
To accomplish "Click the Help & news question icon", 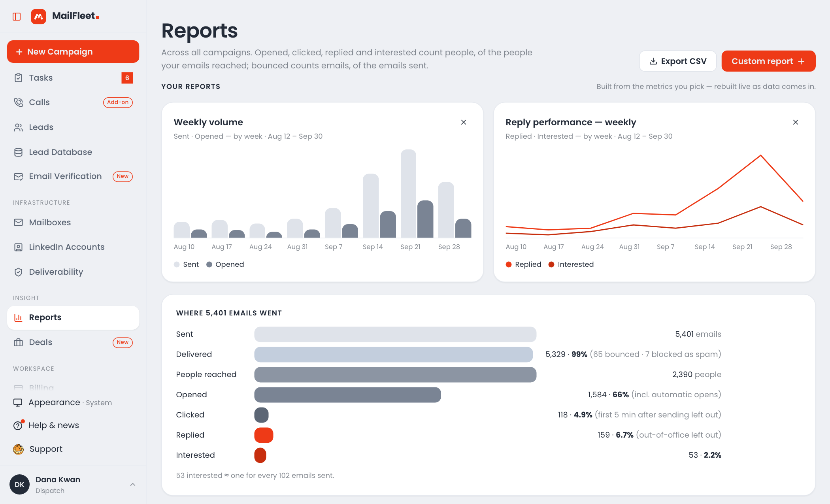I will coord(18,425).
